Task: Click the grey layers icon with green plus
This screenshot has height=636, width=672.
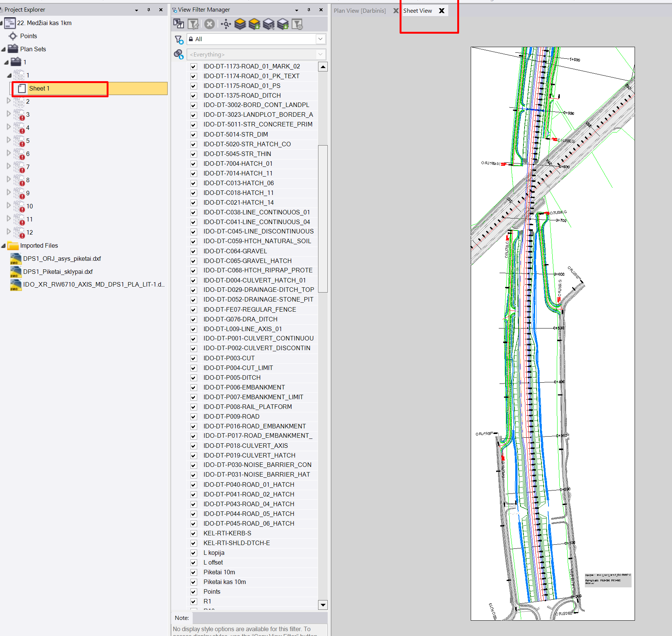Action: click(x=283, y=24)
